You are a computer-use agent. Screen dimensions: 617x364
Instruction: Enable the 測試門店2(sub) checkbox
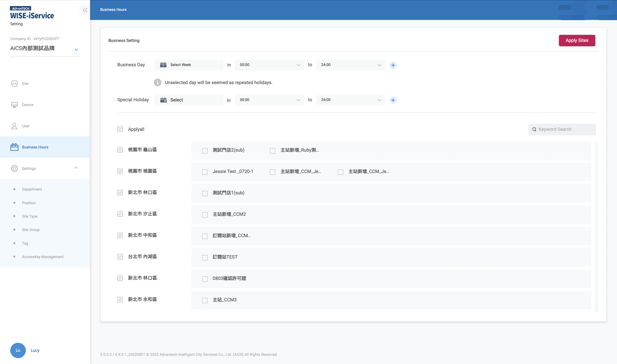pyautogui.click(x=205, y=150)
